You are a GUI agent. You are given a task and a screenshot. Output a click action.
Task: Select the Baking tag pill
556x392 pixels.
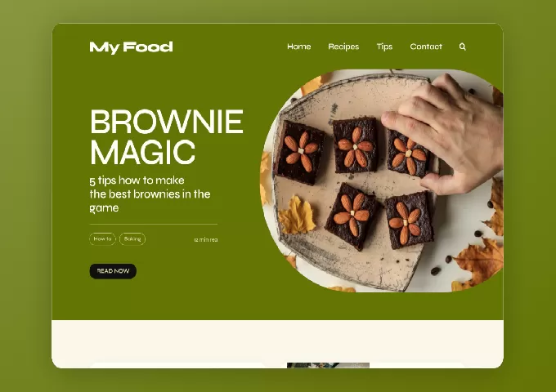[132, 239]
